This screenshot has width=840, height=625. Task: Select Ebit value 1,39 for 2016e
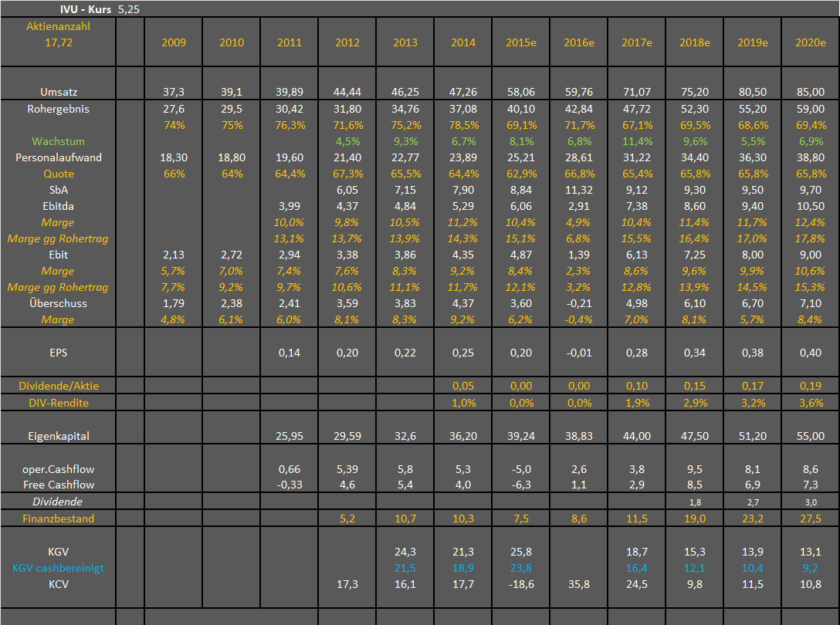(x=578, y=255)
